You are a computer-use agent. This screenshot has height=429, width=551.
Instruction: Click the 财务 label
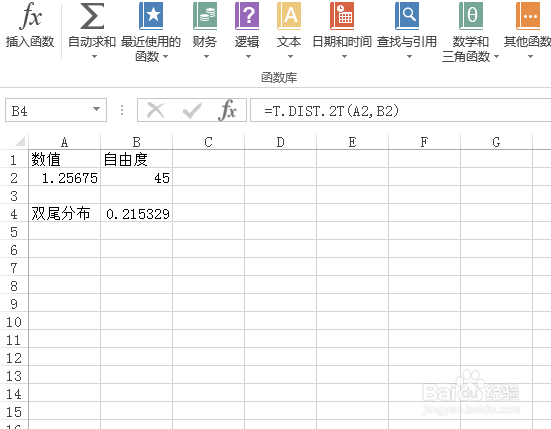pos(205,42)
